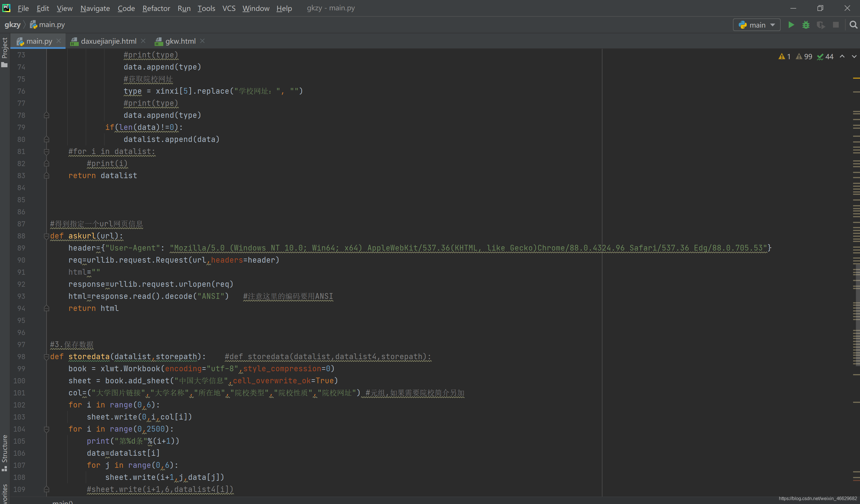This screenshot has width=860, height=504.
Task: Go to previous highlighted error arrow
Action: pos(842,57)
